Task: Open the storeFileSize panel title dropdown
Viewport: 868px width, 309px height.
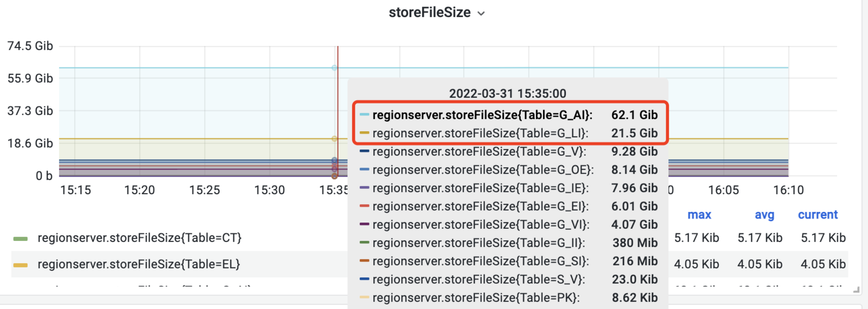Action: [x=430, y=13]
